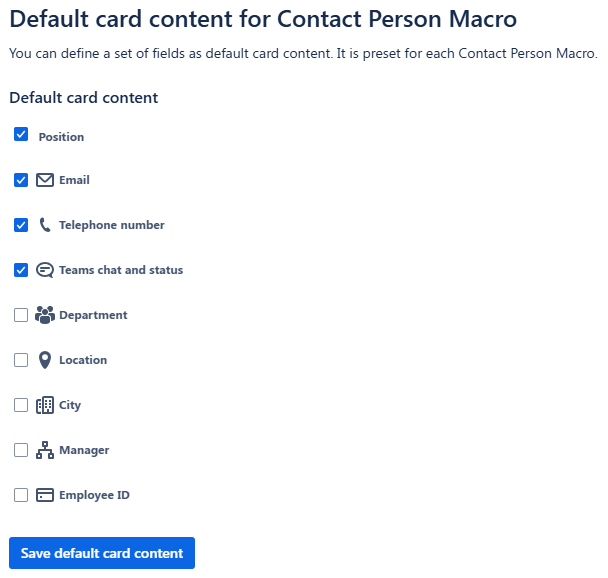608x578 pixels.
Task: Click the Teams chat bubble icon
Action: (x=44, y=270)
